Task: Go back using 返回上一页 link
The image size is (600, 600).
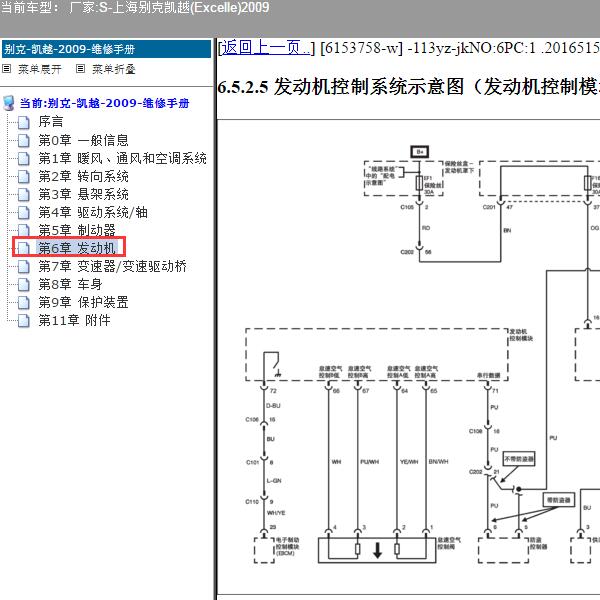Action: pyautogui.click(x=266, y=48)
